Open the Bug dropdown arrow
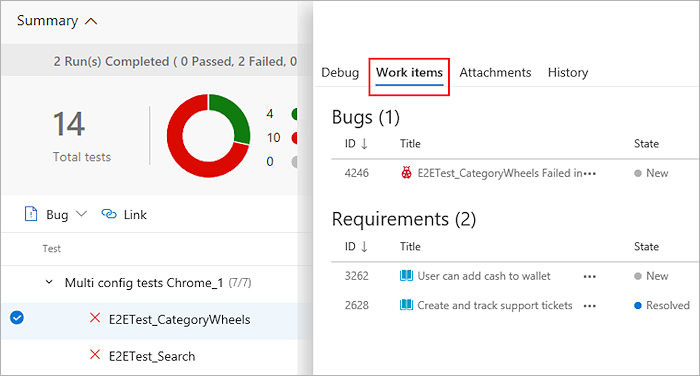The width and height of the screenshot is (700, 376). point(81,214)
